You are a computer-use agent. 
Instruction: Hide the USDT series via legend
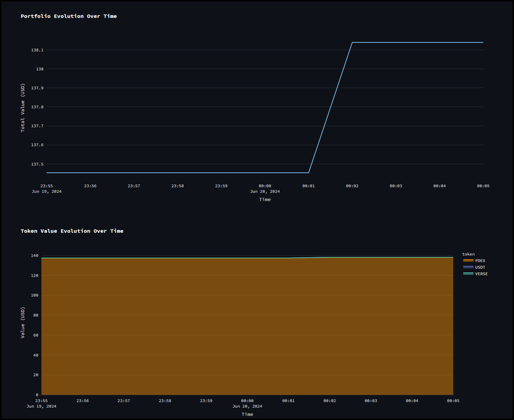tap(480, 267)
